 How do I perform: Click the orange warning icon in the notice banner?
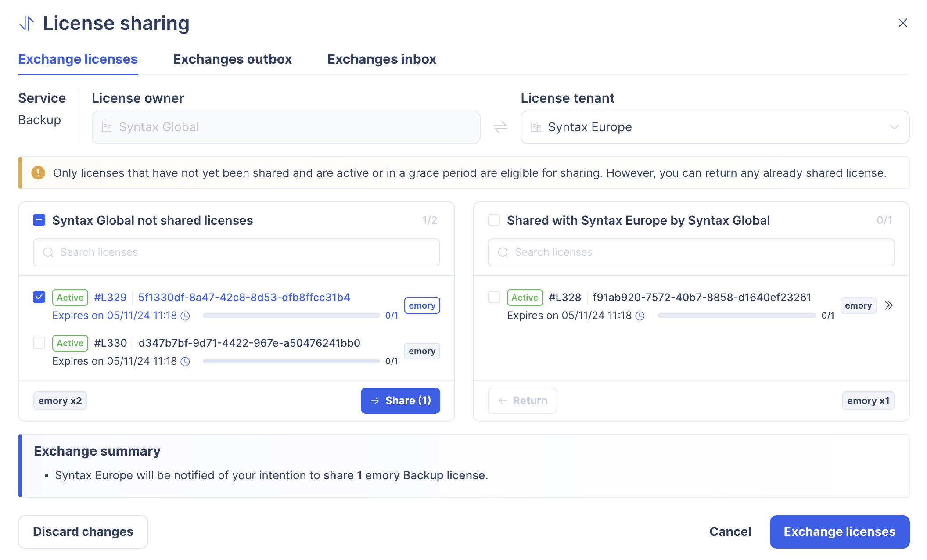pos(38,173)
